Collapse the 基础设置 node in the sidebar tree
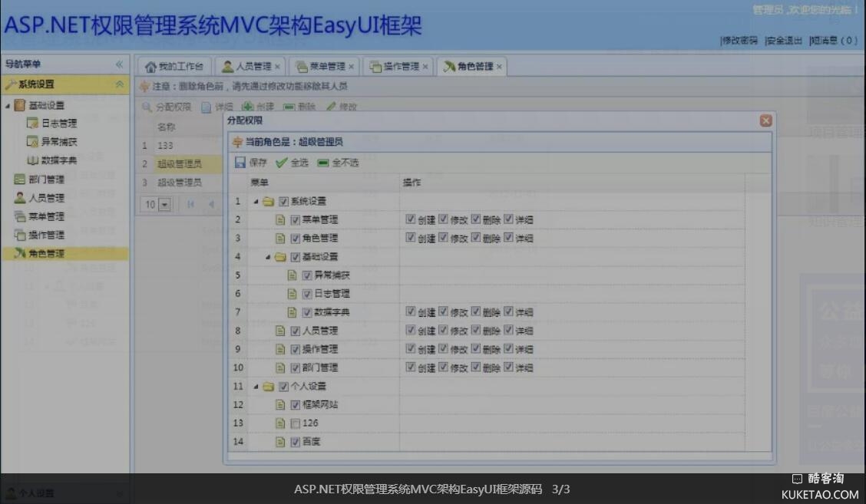 [8, 105]
